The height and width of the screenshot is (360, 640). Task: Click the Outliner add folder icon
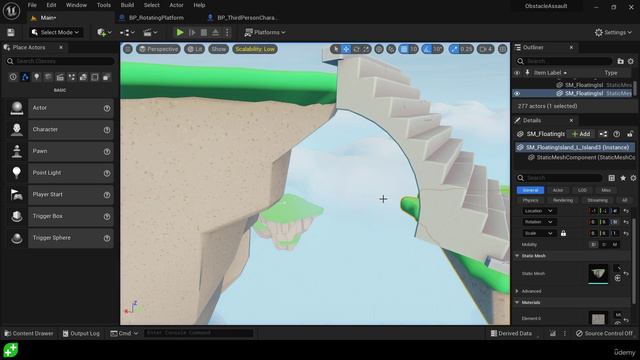620,61
